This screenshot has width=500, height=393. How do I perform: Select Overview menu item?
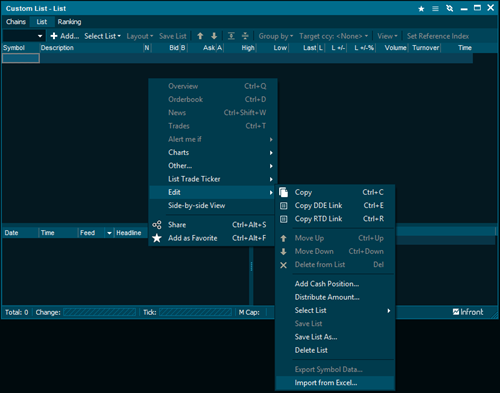(212, 86)
